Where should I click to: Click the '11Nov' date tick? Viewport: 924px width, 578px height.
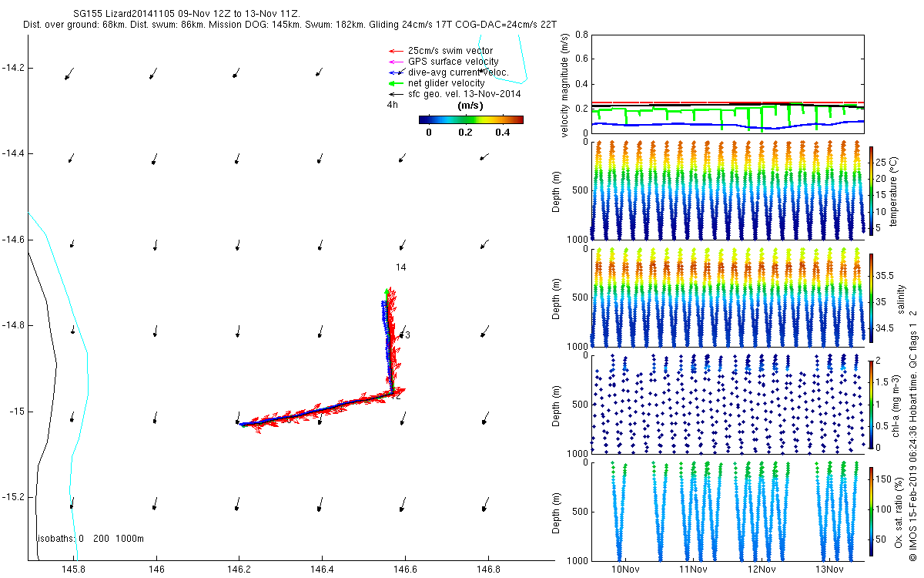[x=693, y=570]
